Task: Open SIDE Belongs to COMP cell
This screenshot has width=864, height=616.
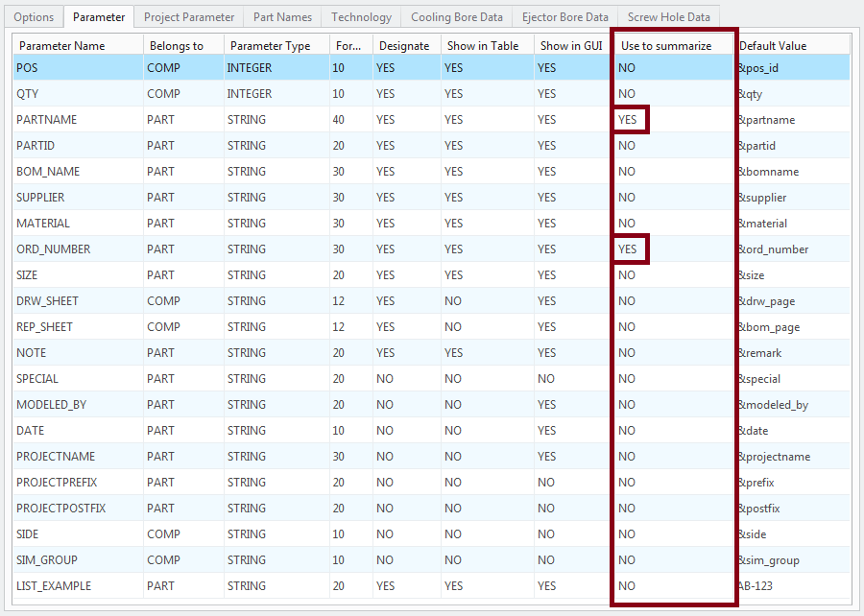Action: pos(162,534)
